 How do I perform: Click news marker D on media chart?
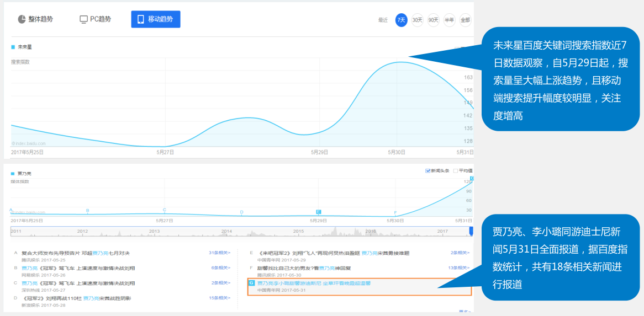[x=241, y=212]
